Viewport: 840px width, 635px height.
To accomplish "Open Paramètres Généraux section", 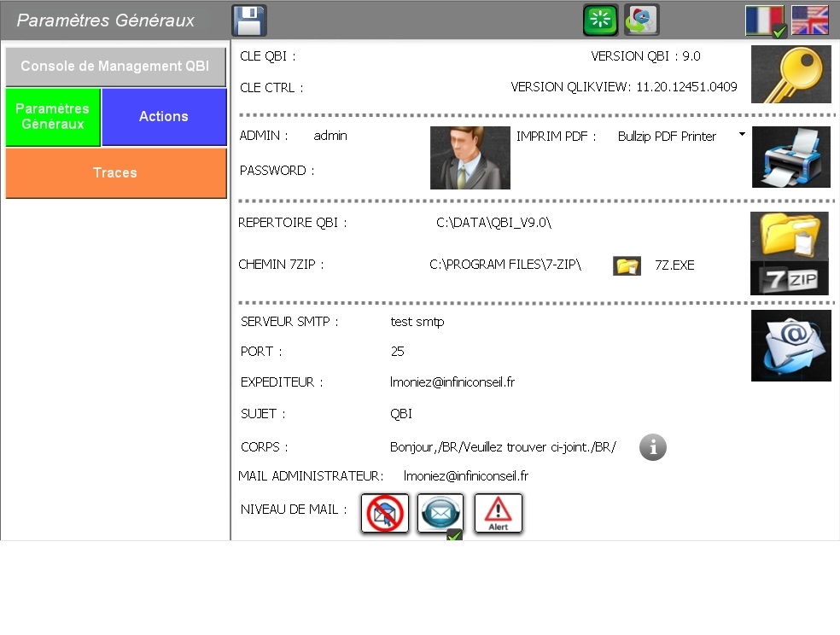I will 53,117.
